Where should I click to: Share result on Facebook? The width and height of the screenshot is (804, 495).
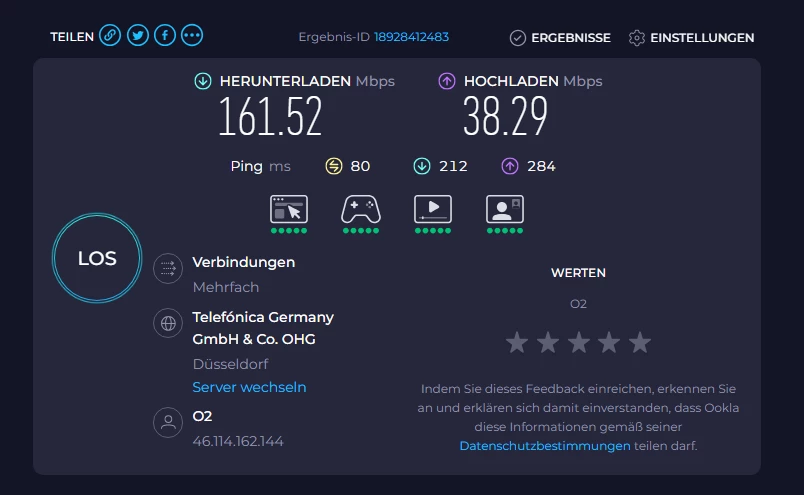coord(165,36)
